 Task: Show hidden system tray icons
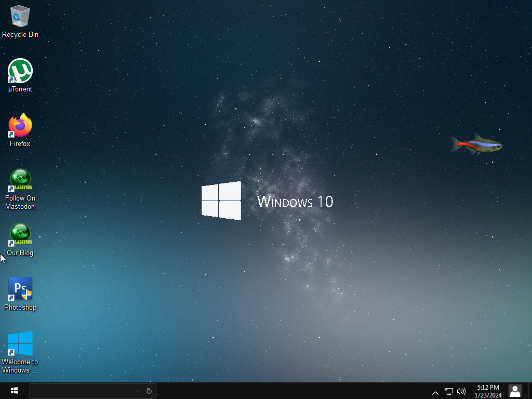point(435,392)
